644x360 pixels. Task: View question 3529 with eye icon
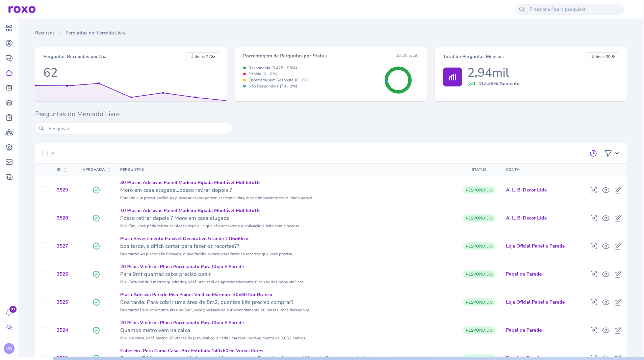(606, 190)
